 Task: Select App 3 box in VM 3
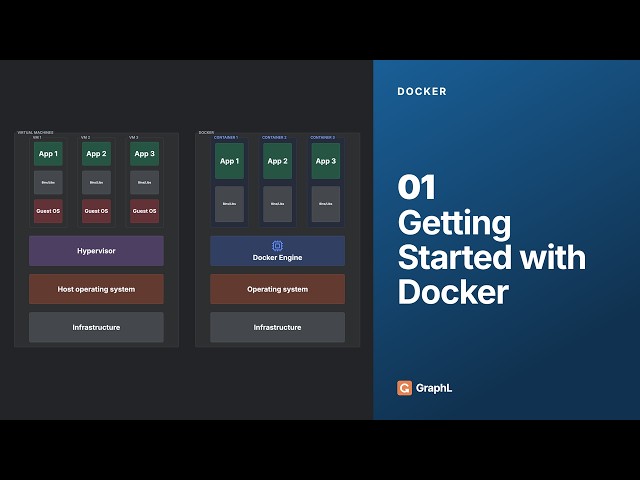tap(144, 154)
